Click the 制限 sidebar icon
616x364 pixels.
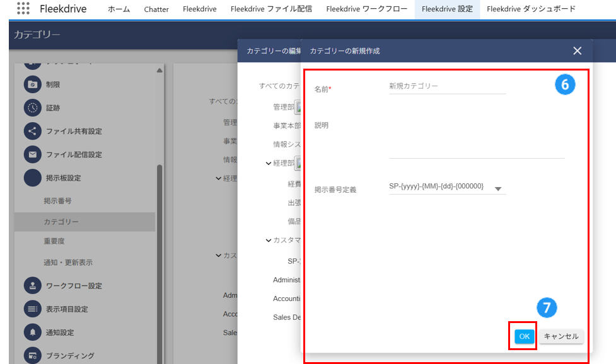(33, 84)
